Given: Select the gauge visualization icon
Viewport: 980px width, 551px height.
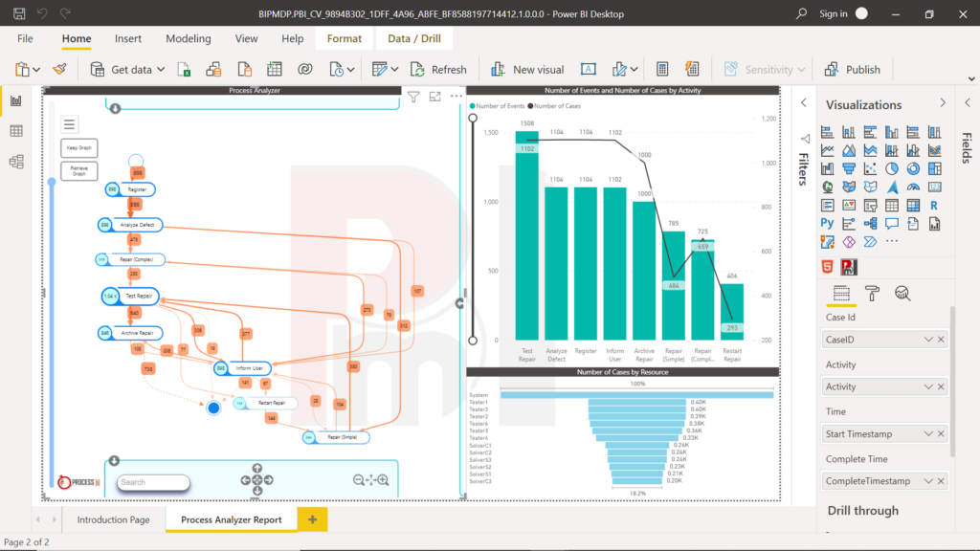Looking at the screenshot, I should [x=915, y=187].
